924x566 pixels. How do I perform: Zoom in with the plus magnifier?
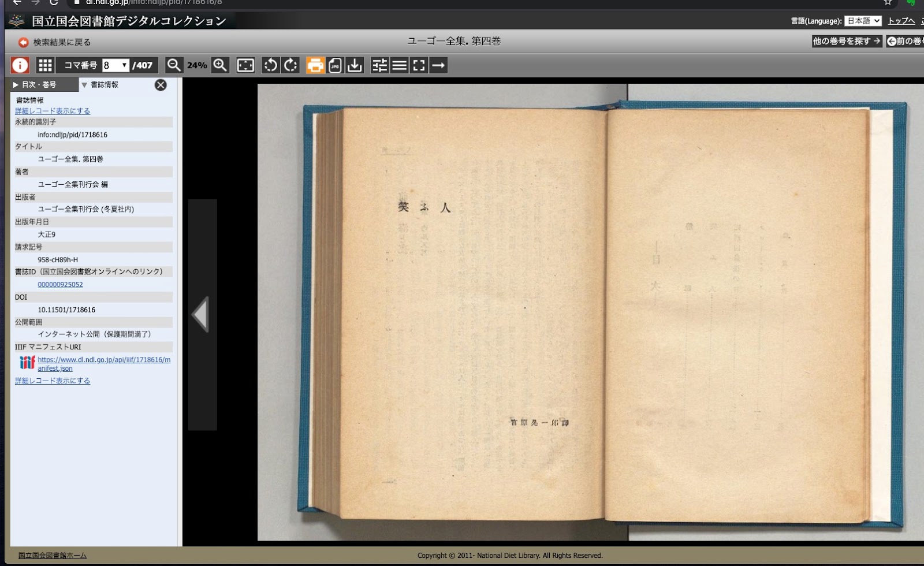220,65
